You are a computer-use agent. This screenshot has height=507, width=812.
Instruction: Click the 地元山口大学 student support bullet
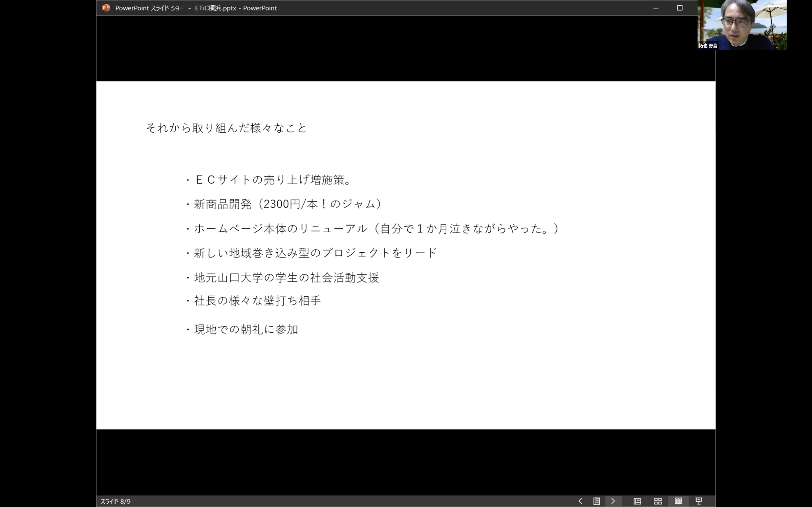pyautogui.click(x=286, y=278)
